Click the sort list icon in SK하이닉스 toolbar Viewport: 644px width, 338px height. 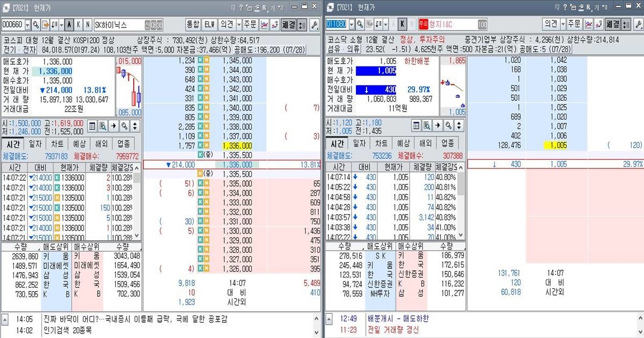(x=55, y=25)
